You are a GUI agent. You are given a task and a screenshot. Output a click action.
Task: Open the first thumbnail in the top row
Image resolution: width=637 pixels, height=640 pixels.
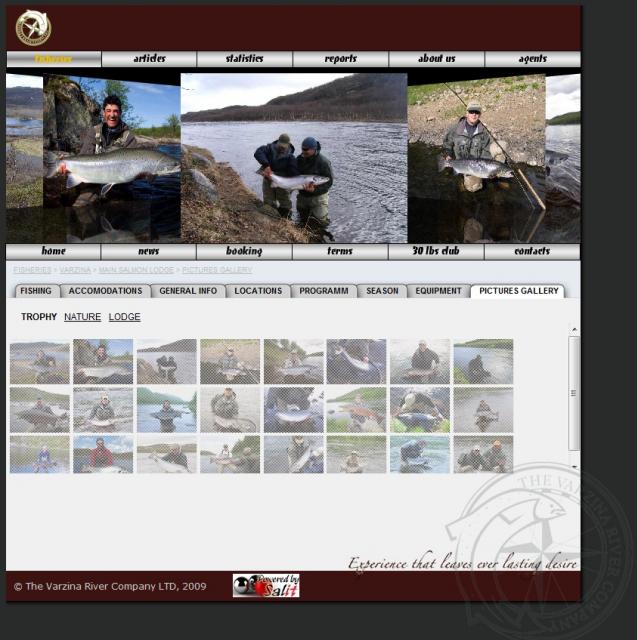[x=40, y=361]
